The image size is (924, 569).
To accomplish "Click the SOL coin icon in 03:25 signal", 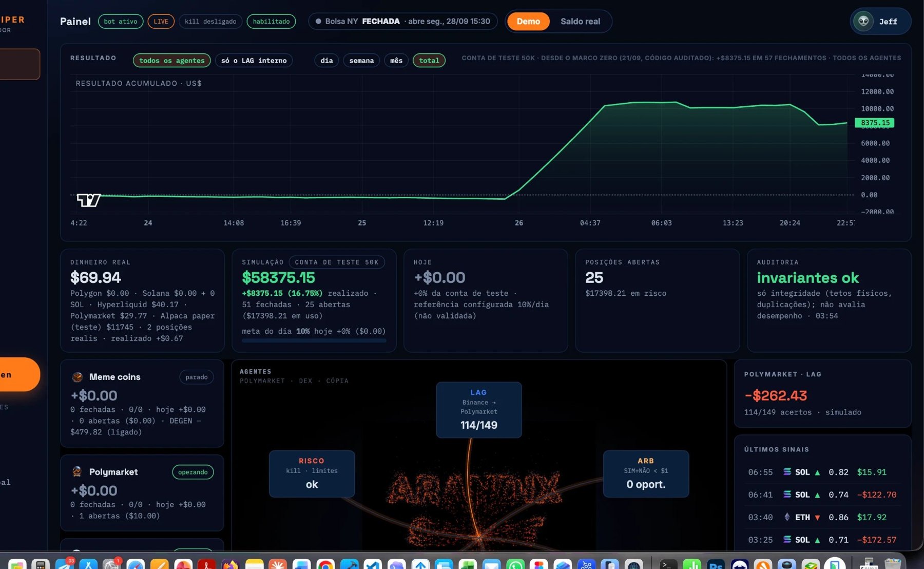I will pyautogui.click(x=787, y=539).
